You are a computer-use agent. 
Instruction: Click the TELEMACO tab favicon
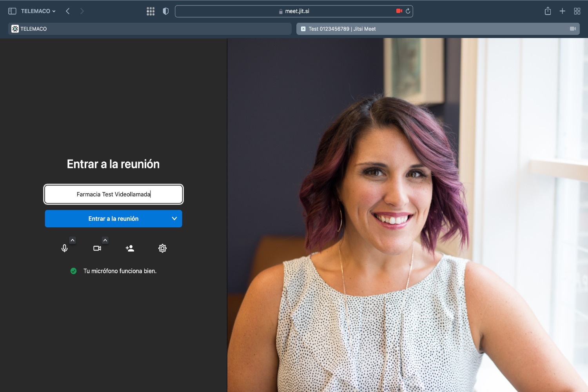pos(15,29)
